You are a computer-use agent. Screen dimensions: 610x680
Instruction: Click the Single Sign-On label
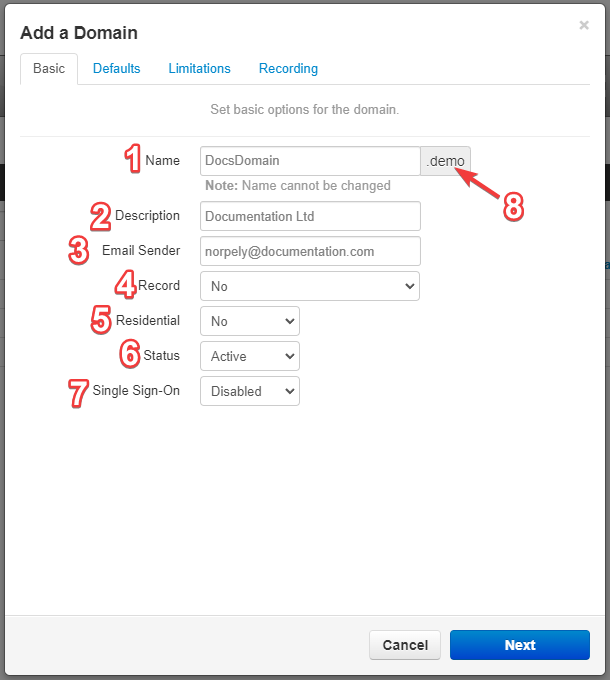click(x=136, y=390)
